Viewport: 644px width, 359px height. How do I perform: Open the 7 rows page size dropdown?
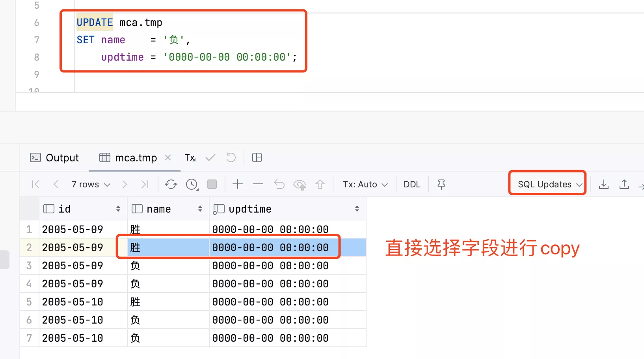click(x=91, y=184)
